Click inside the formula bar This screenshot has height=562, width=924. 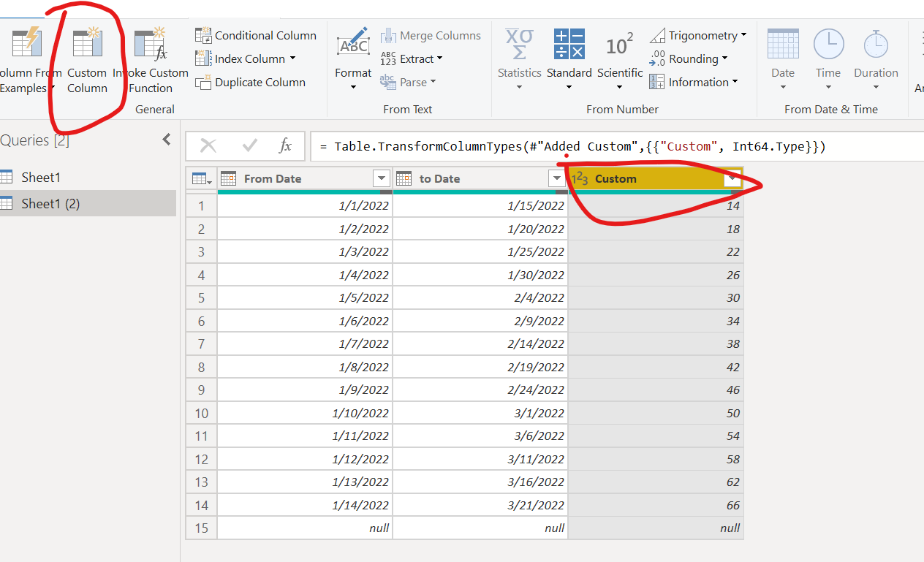(617, 146)
